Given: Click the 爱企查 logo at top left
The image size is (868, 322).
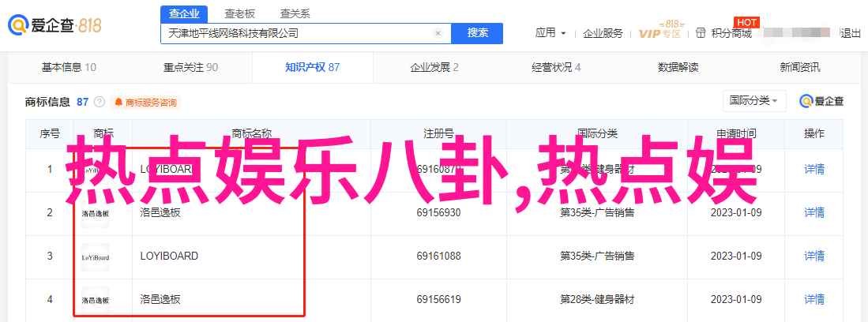Looking at the screenshot, I should (x=54, y=25).
